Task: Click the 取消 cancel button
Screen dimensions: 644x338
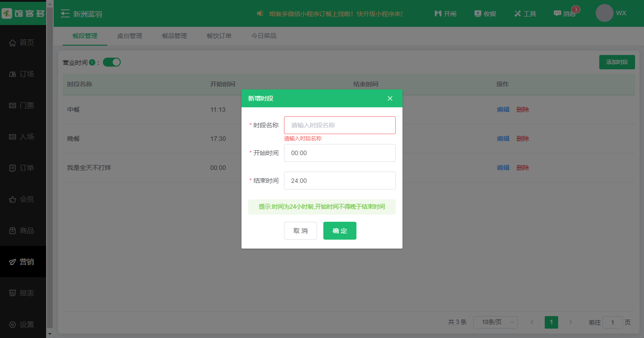Action: pos(300,231)
